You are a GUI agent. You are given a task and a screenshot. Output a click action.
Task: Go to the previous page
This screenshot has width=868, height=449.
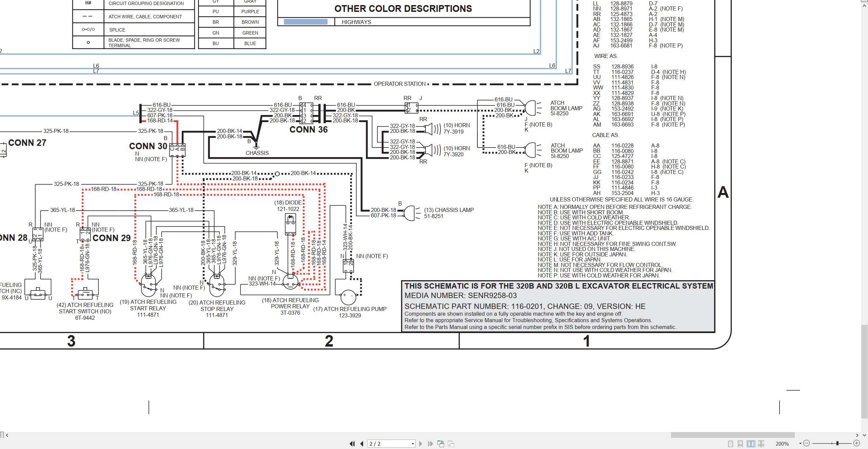pos(362,444)
